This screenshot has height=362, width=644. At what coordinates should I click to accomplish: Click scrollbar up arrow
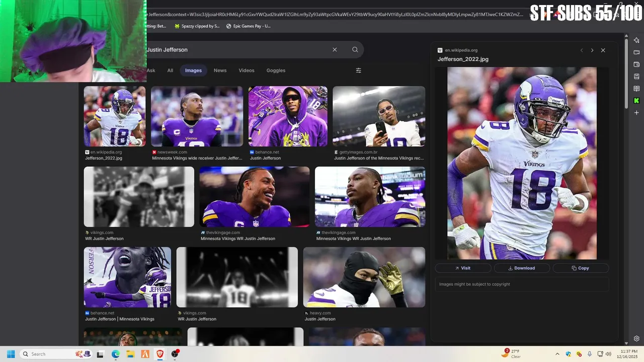(626, 36)
